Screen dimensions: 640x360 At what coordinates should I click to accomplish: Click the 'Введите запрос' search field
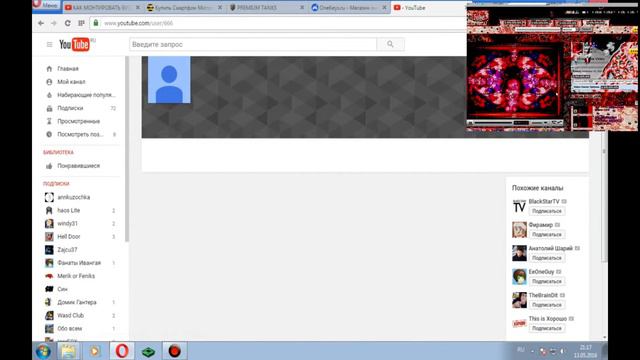click(253, 44)
